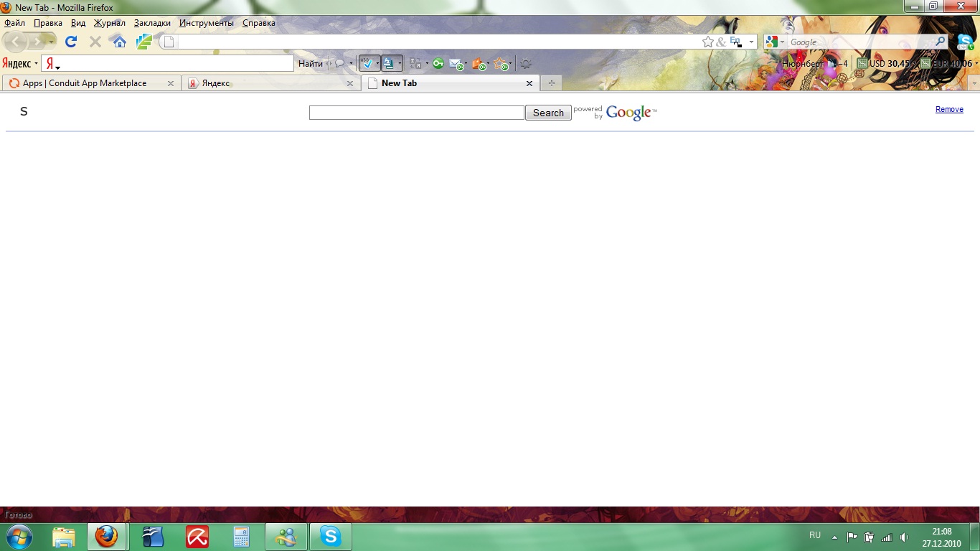Click the orange wallet Yandex Money icon
The image size is (980, 551).
(479, 65)
